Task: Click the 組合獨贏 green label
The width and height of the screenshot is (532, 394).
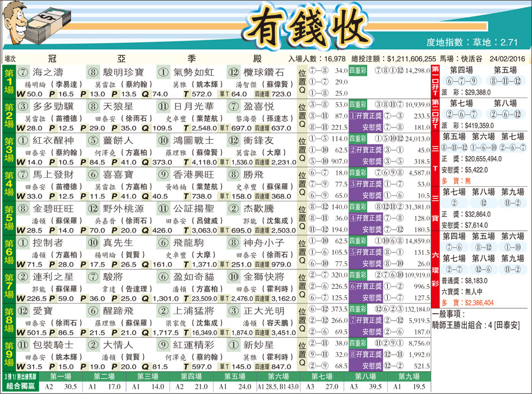Action: (x=21, y=386)
